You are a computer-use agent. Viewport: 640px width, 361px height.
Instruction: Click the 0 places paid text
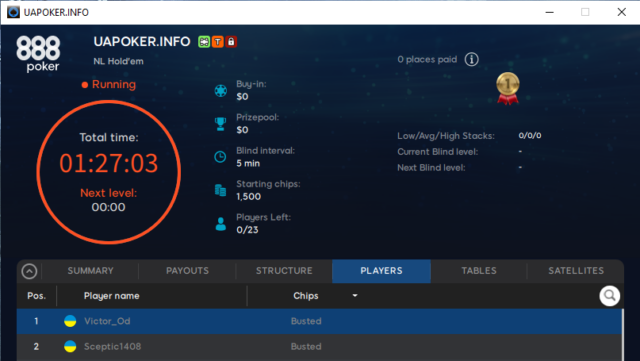[x=427, y=60]
